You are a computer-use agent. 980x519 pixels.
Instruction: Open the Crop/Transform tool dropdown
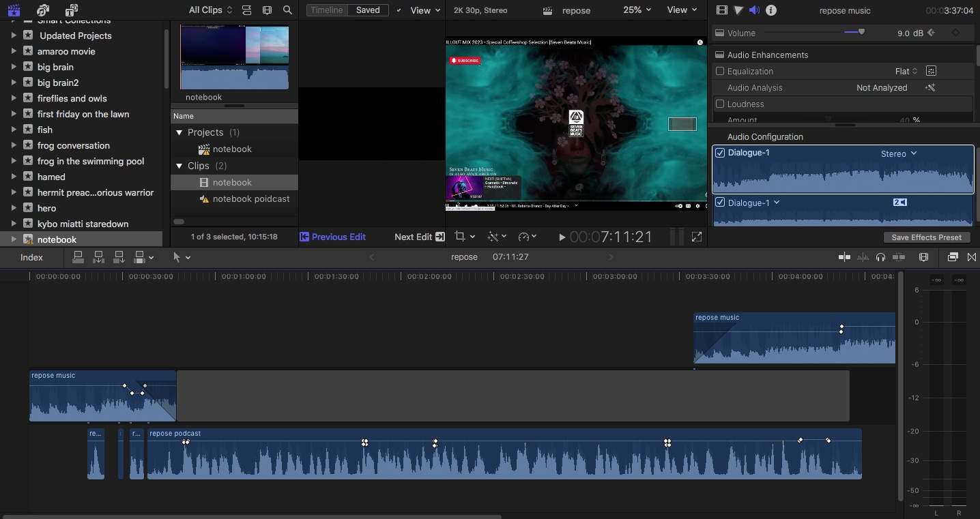tap(465, 237)
